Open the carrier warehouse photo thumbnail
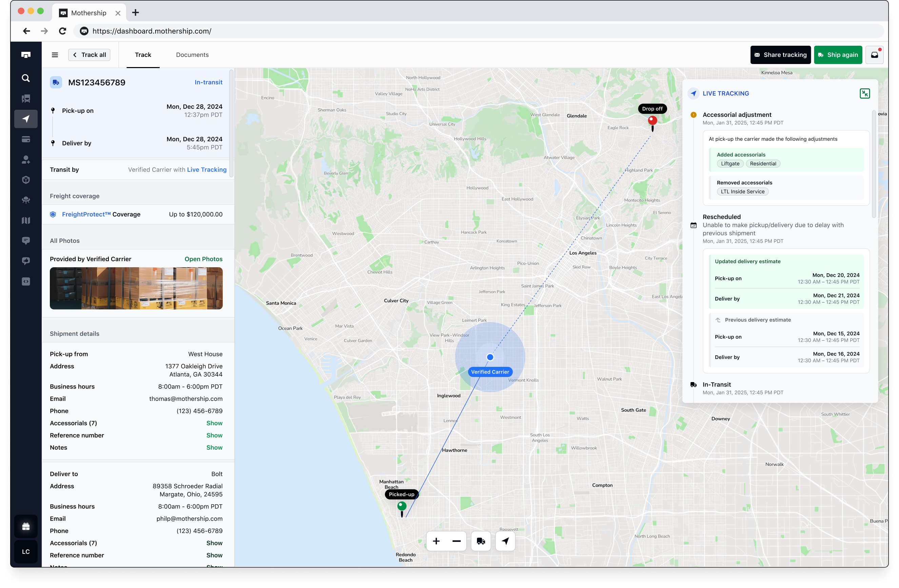 tap(136, 288)
